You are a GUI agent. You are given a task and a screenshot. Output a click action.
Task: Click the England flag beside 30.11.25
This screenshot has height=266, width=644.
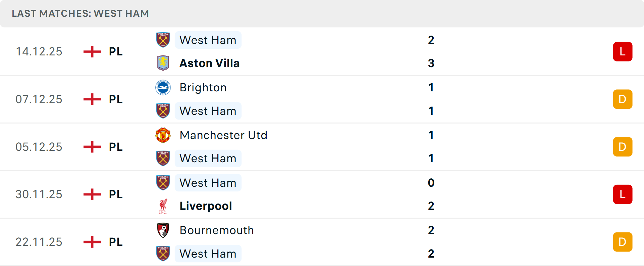coord(92,194)
